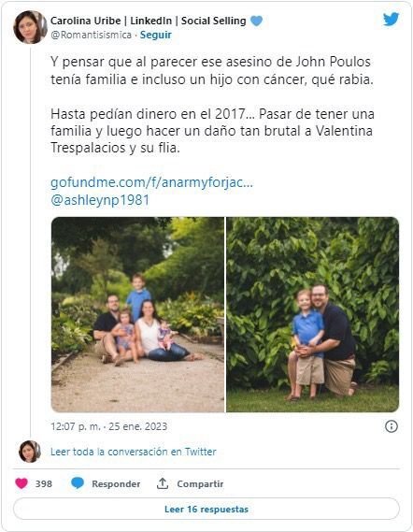413x532 pixels.
Task: Open the gofundme.com campaign link
Action: (151, 182)
